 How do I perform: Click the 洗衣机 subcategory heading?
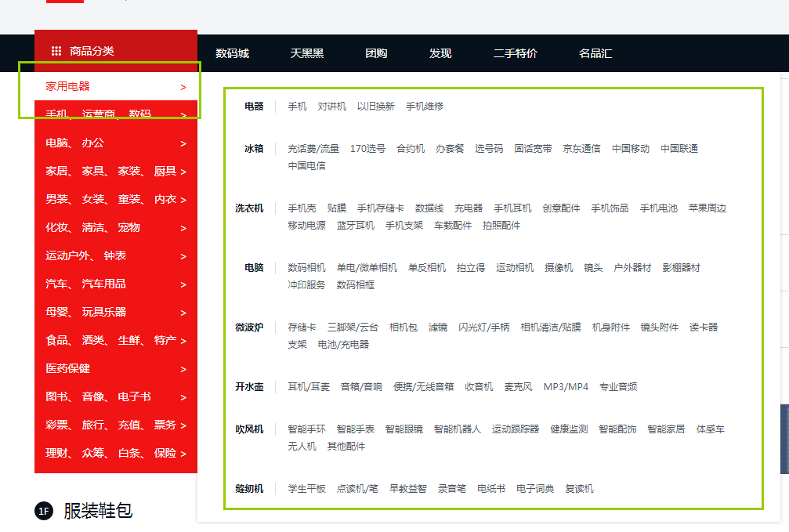pos(250,208)
